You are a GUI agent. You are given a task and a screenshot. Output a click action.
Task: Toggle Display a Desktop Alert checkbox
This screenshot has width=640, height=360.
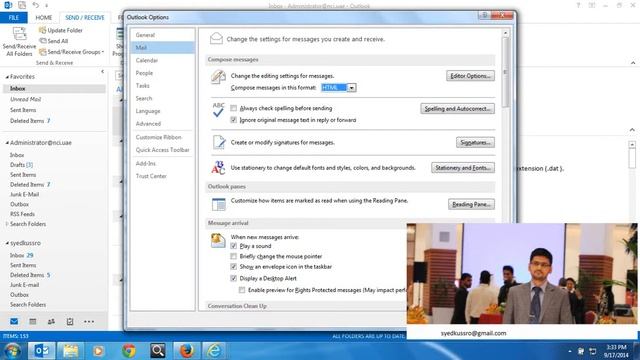(233, 278)
